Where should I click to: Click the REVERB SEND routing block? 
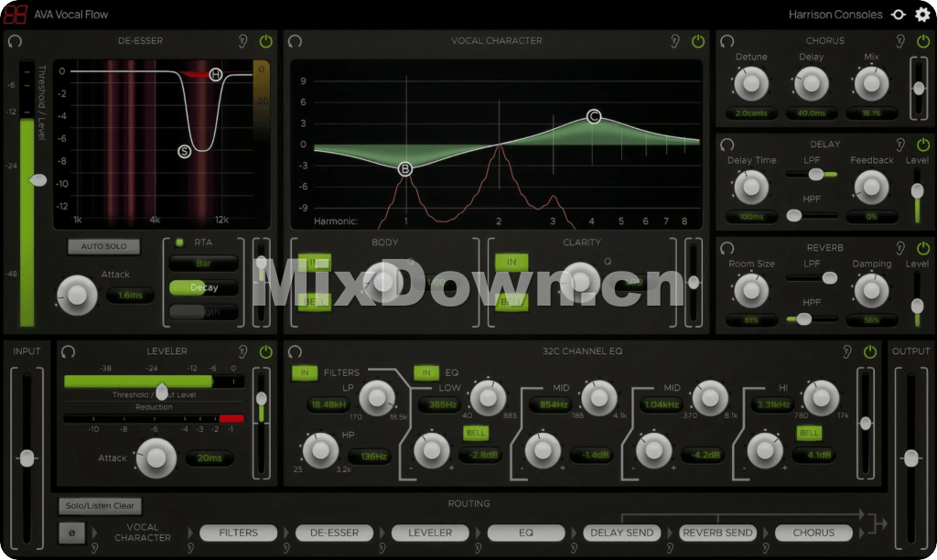(x=717, y=533)
